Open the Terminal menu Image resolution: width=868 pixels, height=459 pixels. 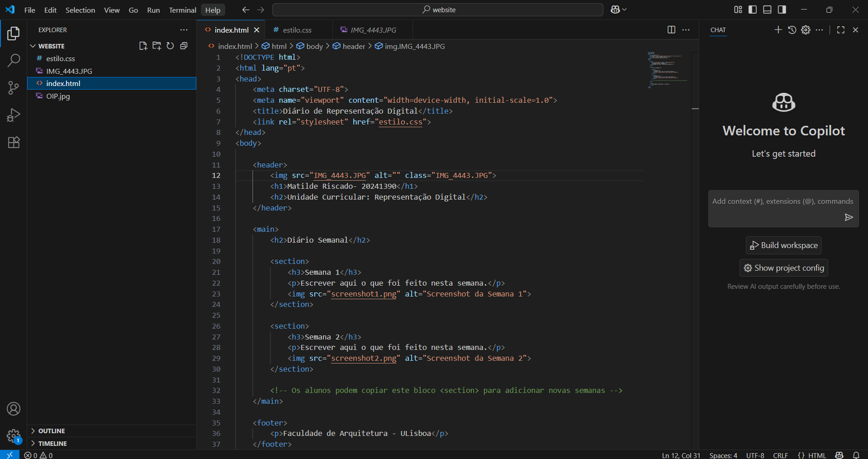pyautogui.click(x=182, y=10)
